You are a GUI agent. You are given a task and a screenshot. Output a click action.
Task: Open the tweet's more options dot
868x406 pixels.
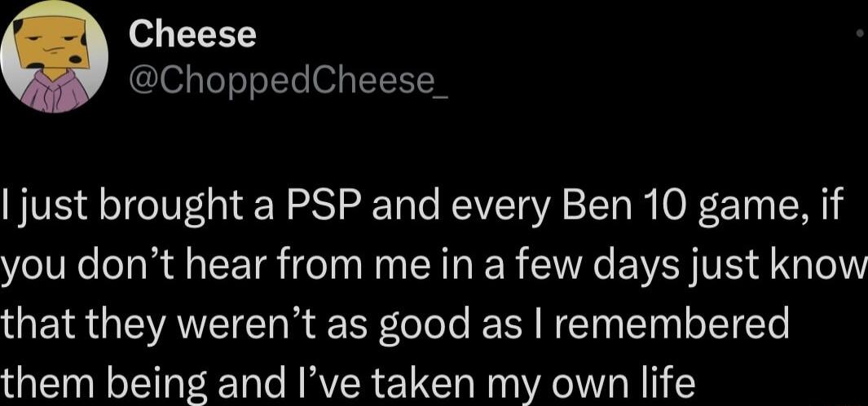(860, 35)
